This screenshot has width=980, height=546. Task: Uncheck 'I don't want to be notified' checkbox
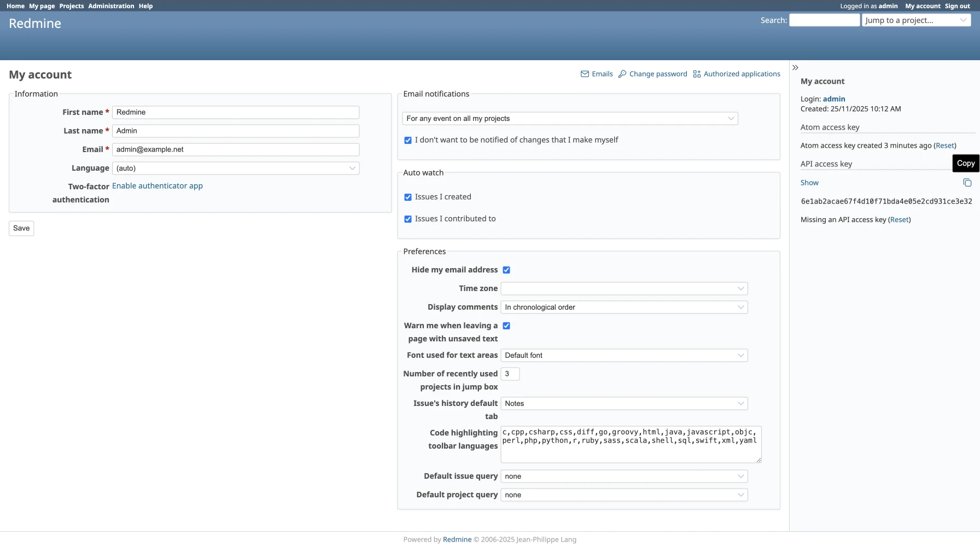point(408,141)
